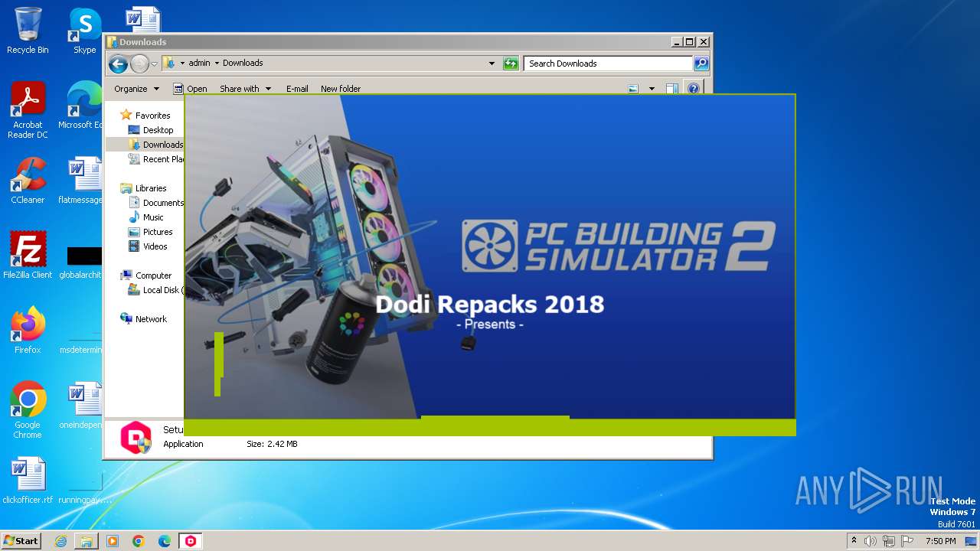
Task: Open Local Disk under Computer
Action: tap(156, 290)
